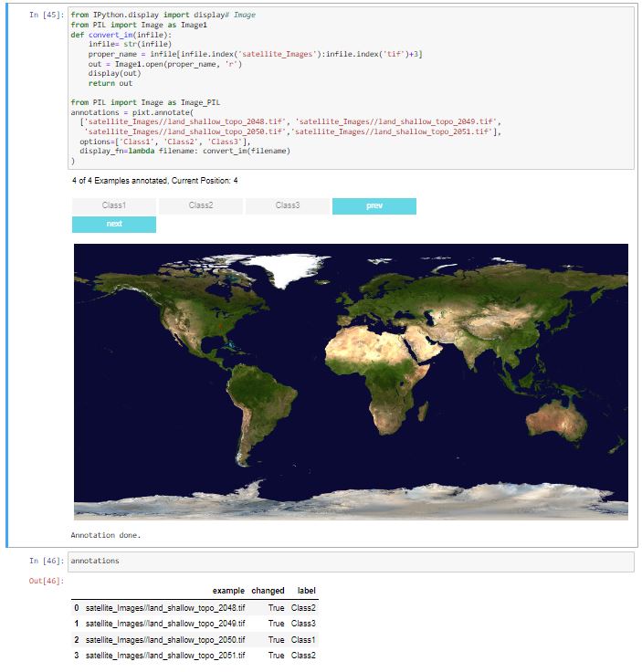
Task: Click the Class1 annotation button
Action: coord(114,205)
